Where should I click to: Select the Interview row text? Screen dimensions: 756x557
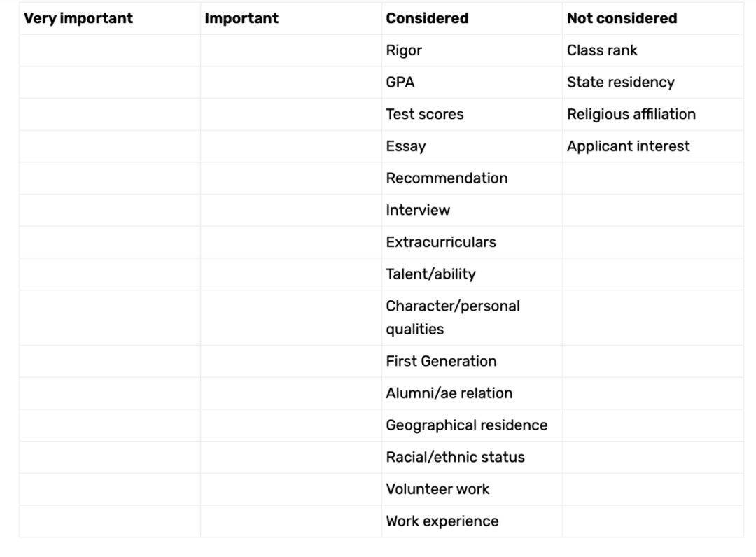click(418, 210)
